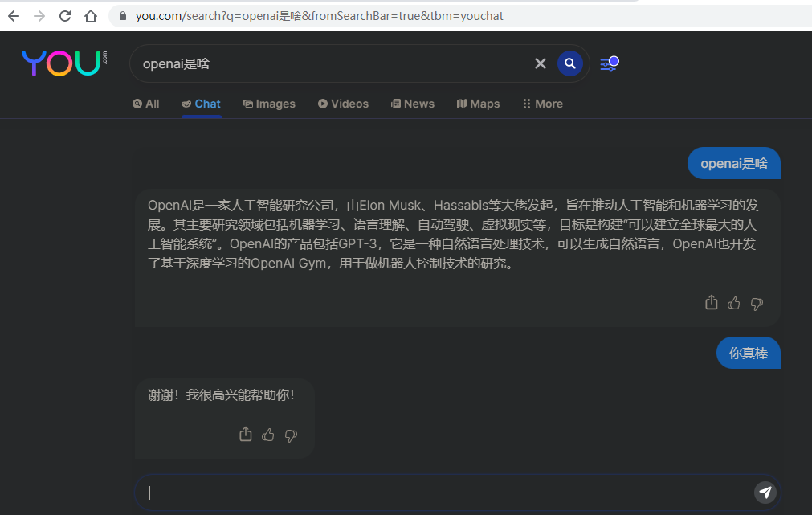Run search with the magnifier button
Image resolution: width=812 pixels, height=515 pixels.
570,63
